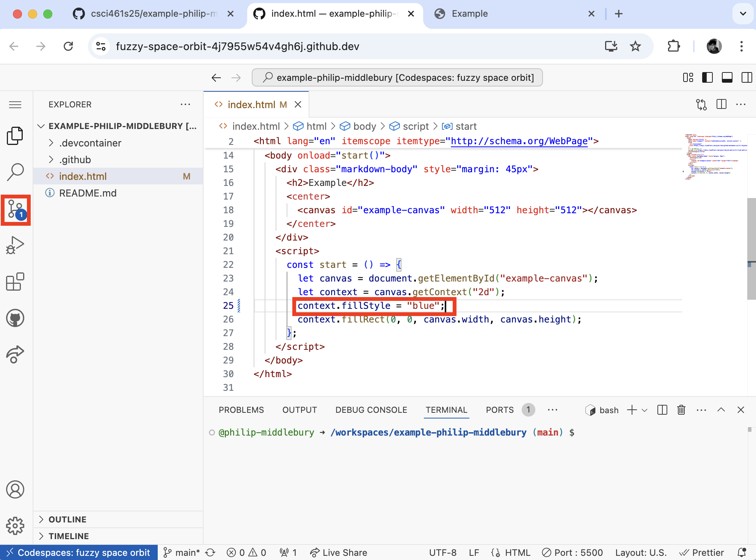
Task: Open the GitHub view in activity bar
Action: tap(15, 318)
